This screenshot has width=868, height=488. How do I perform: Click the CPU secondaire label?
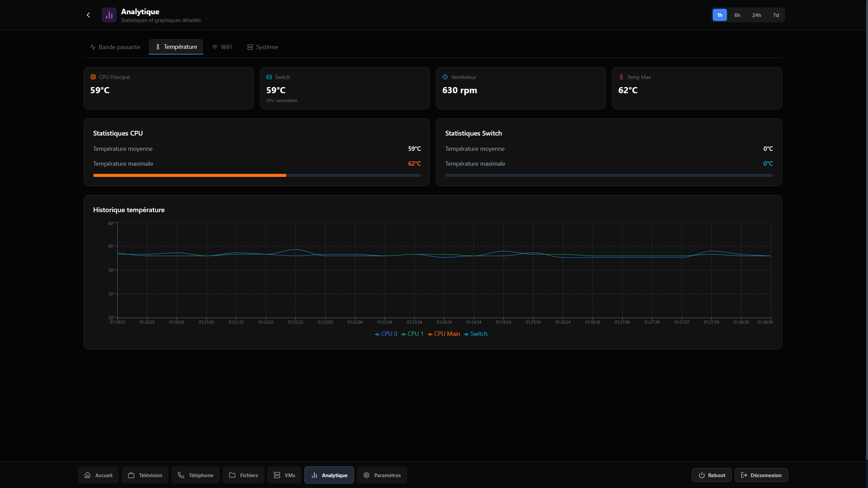tap(281, 100)
